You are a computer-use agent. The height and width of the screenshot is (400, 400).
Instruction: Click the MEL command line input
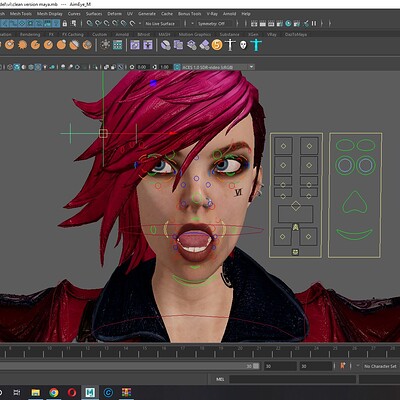(x=292, y=379)
